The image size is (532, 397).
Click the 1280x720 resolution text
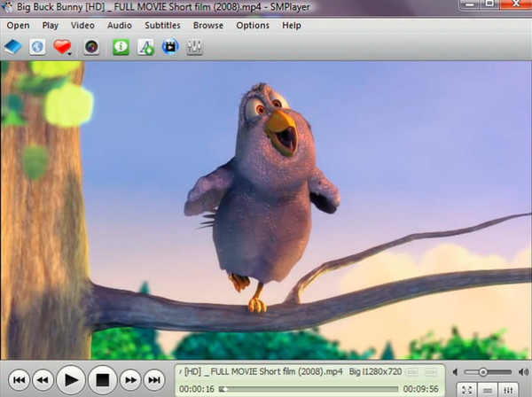[x=381, y=372]
